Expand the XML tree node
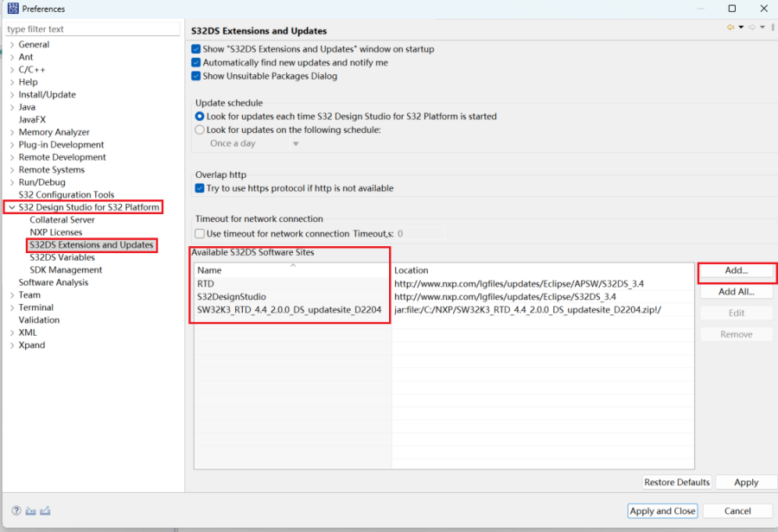The height and width of the screenshot is (532, 778). point(12,332)
